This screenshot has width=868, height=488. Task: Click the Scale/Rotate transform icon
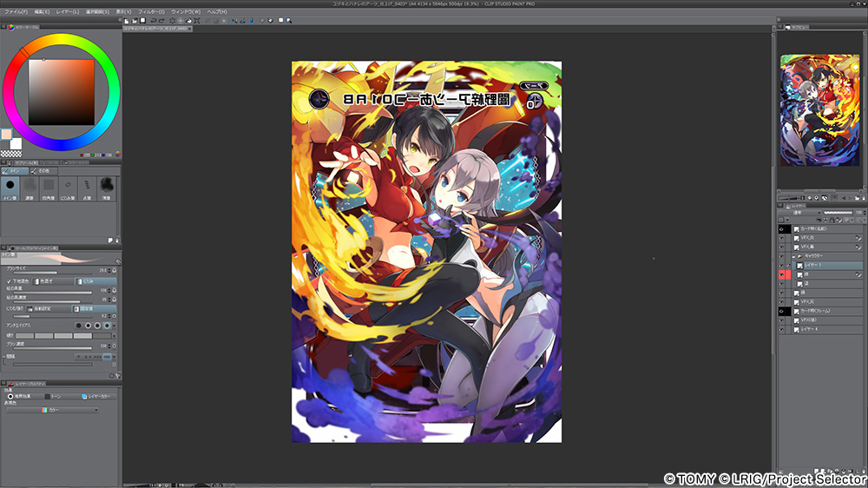click(x=197, y=21)
